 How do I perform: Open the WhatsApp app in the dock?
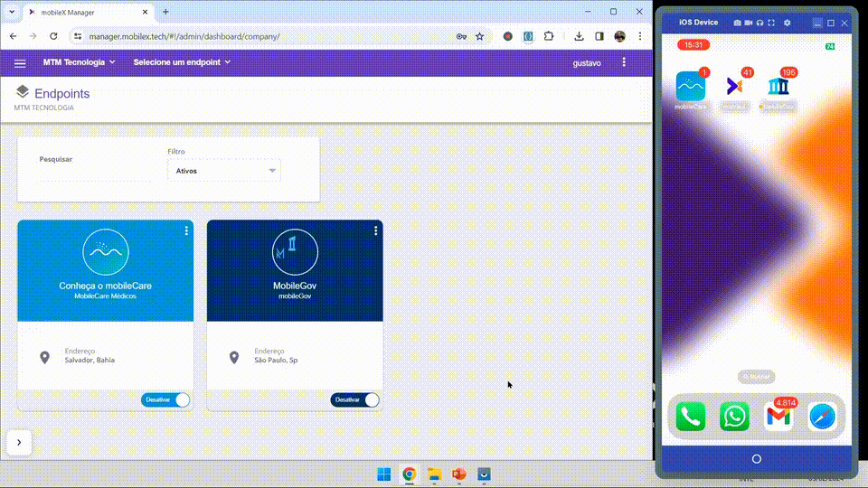click(734, 416)
